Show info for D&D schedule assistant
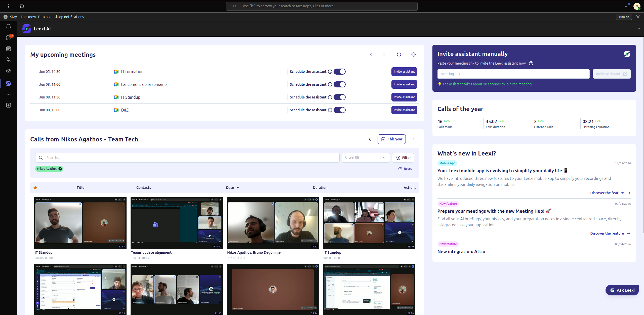This screenshot has height=315, width=644. 330,110
